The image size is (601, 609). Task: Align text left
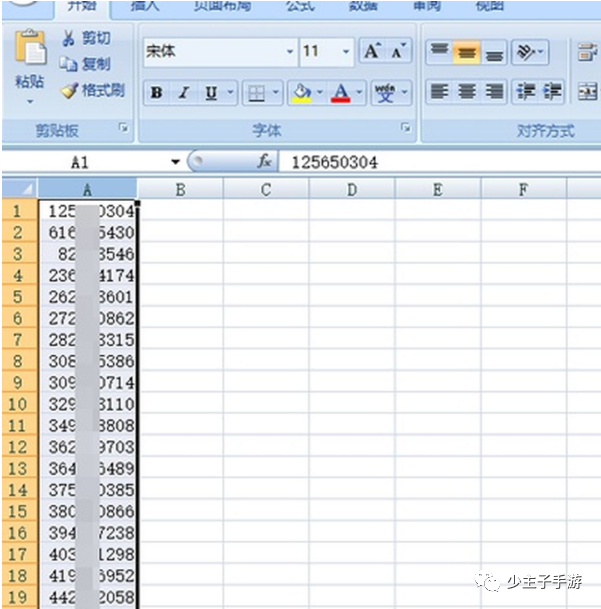click(439, 92)
